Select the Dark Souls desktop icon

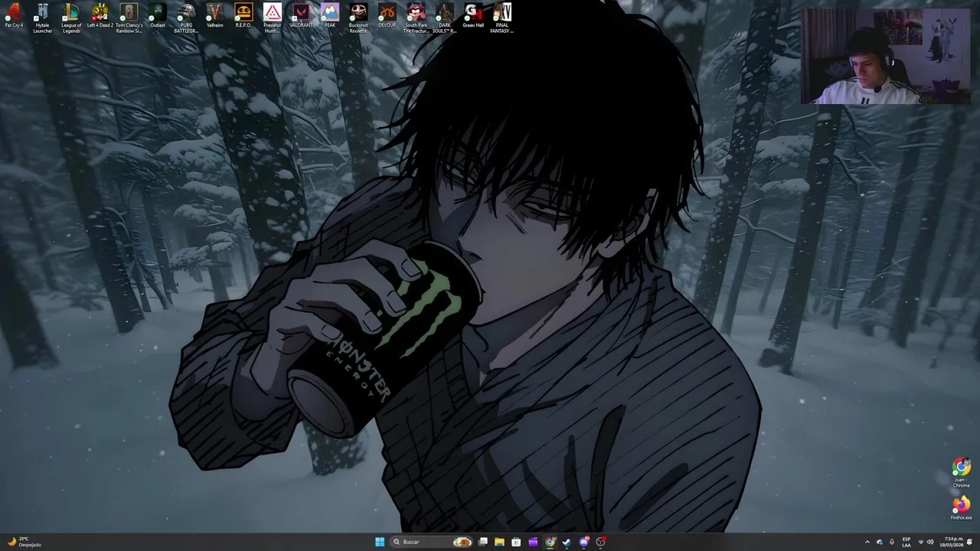point(444,18)
